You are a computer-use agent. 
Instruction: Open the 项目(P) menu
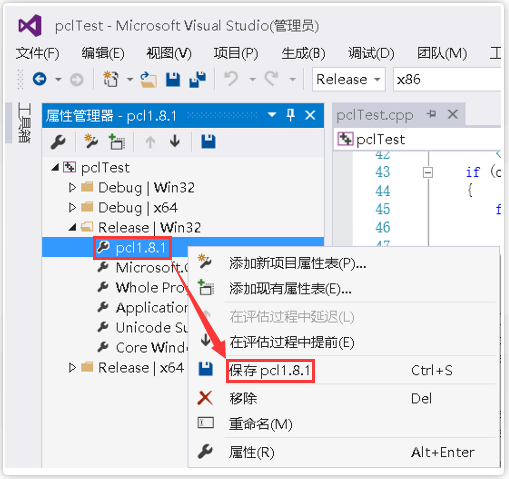236,53
